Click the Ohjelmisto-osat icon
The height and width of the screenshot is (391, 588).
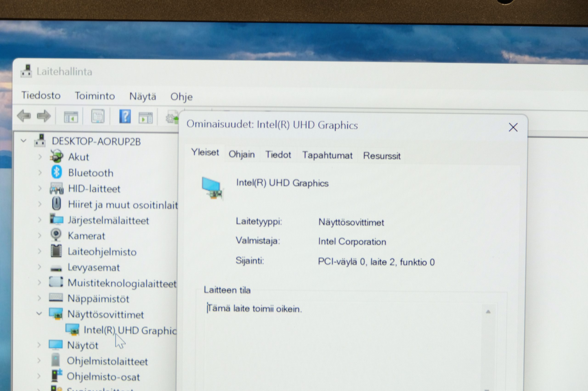coord(56,376)
